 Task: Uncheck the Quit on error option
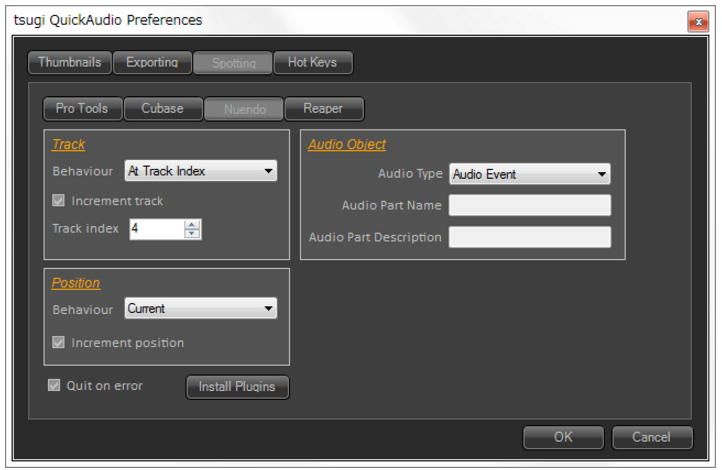54,386
